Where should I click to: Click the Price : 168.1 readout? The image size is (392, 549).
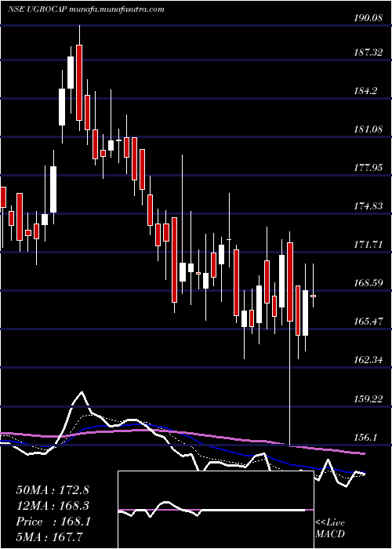click(53, 522)
